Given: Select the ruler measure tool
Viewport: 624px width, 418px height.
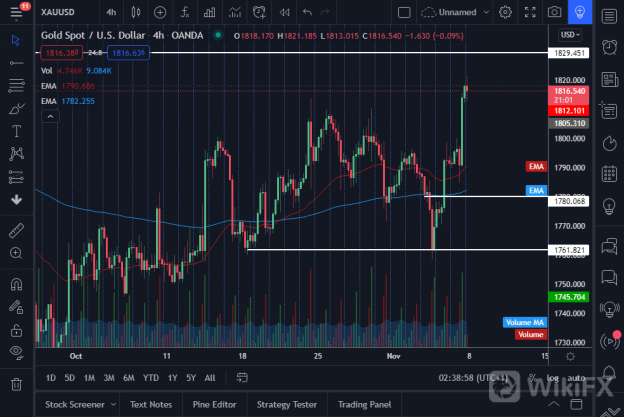Looking at the screenshot, I should (16, 230).
